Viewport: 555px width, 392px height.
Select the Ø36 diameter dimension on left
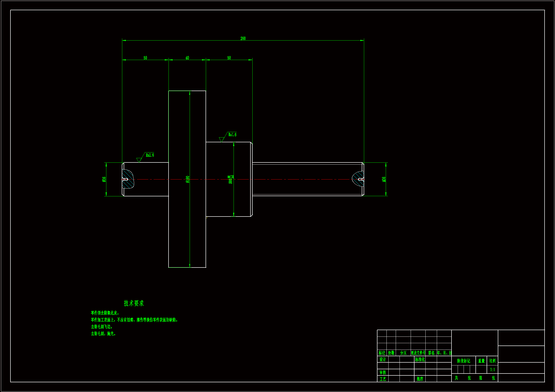pyautogui.click(x=104, y=179)
